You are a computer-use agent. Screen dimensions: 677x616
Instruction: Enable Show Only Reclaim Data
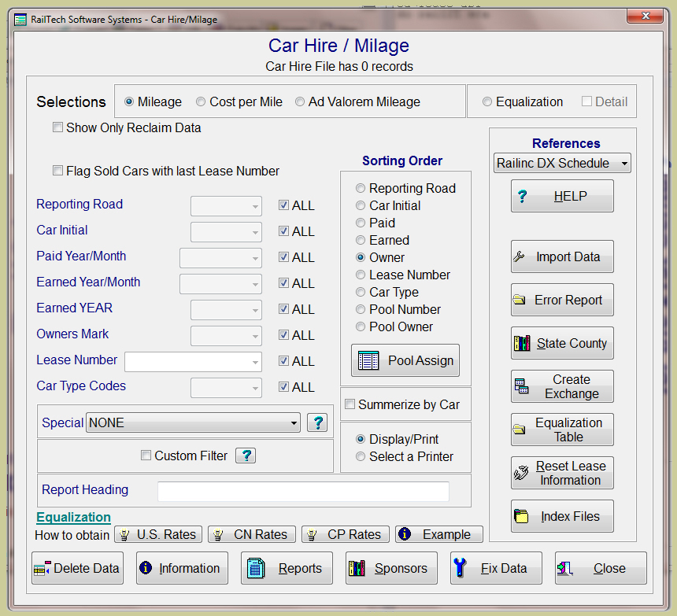[57, 127]
